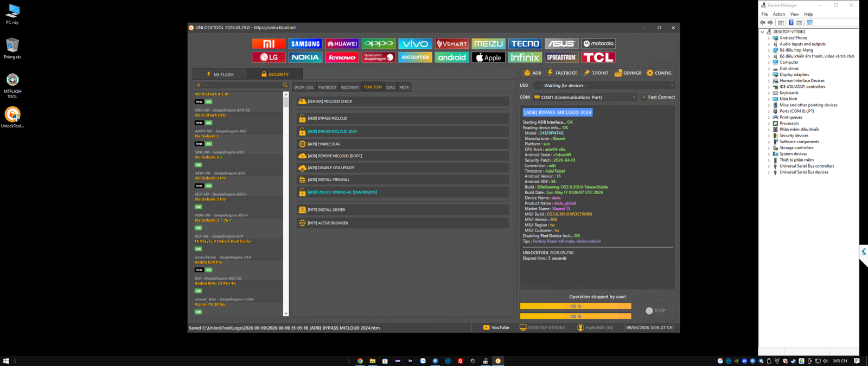Open the CONFIG gear button

(659, 73)
